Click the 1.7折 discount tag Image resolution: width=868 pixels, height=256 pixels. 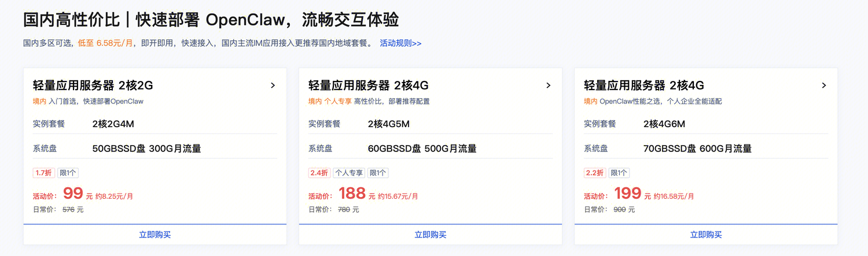pyautogui.click(x=43, y=173)
